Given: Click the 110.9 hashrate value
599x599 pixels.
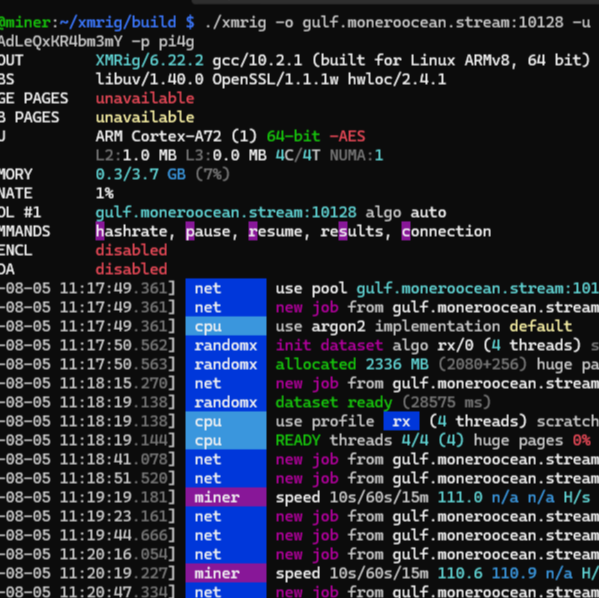Looking at the screenshot, I should (514, 573).
